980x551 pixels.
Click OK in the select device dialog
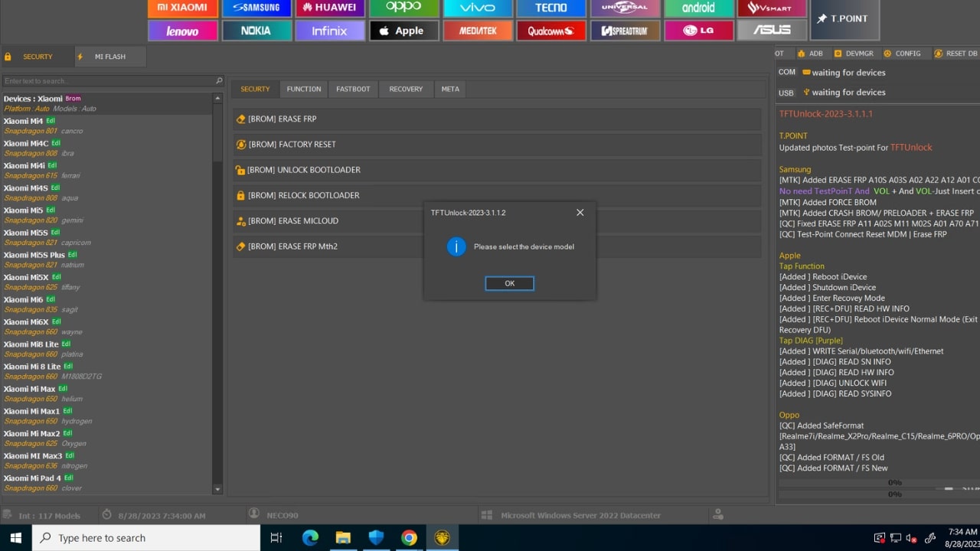coord(510,283)
